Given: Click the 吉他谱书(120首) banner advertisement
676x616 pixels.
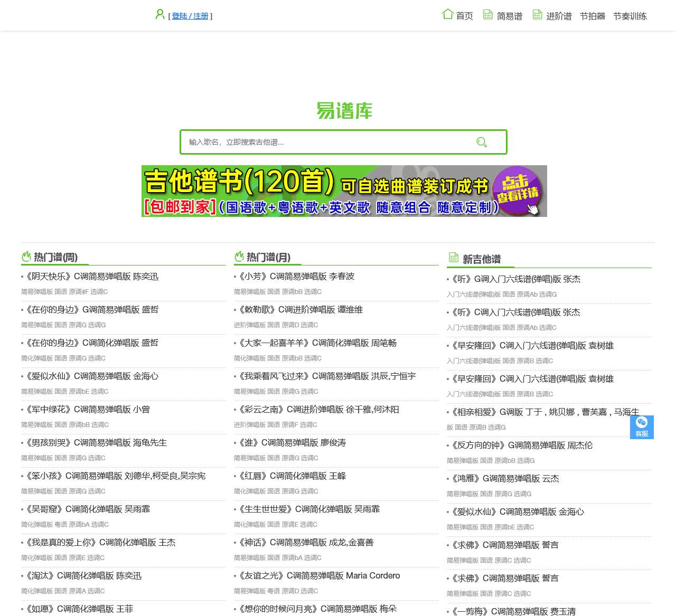Looking at the screenshot, I should tap(343, 191).
